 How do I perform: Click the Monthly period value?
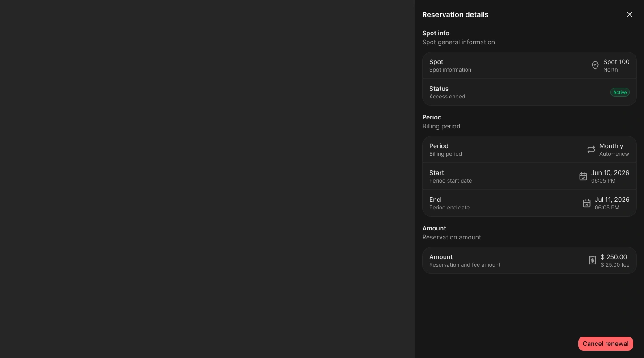[x=611, y=146]
